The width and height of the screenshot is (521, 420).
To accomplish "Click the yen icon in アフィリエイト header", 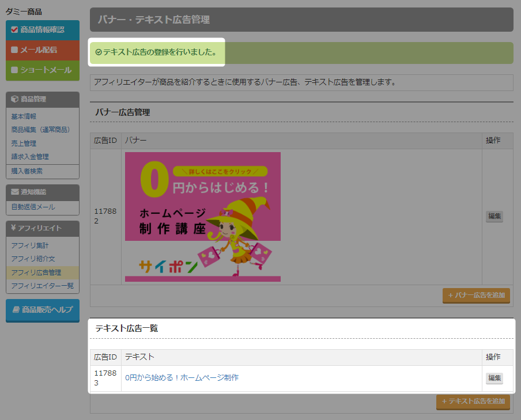I will 13,228.
